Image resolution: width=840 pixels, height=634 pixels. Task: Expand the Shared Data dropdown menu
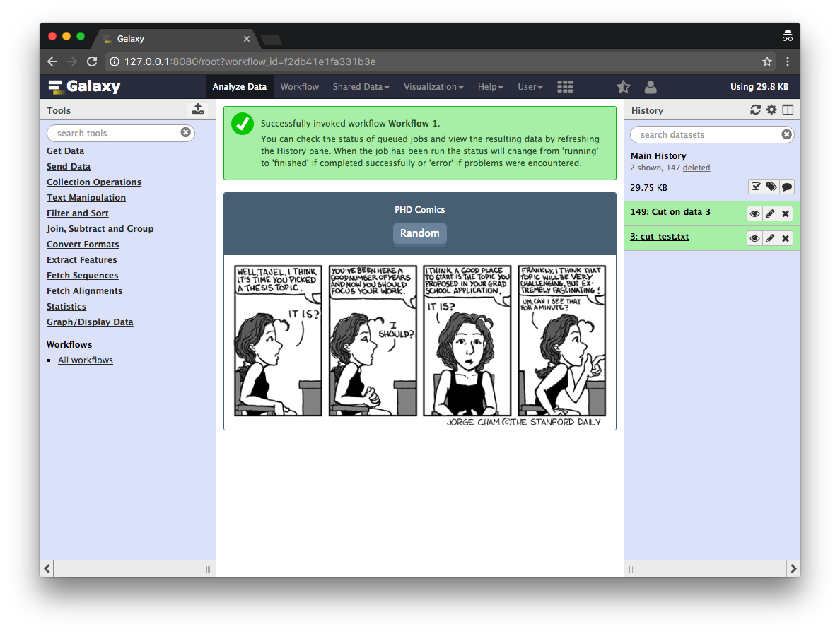point(361,87)
